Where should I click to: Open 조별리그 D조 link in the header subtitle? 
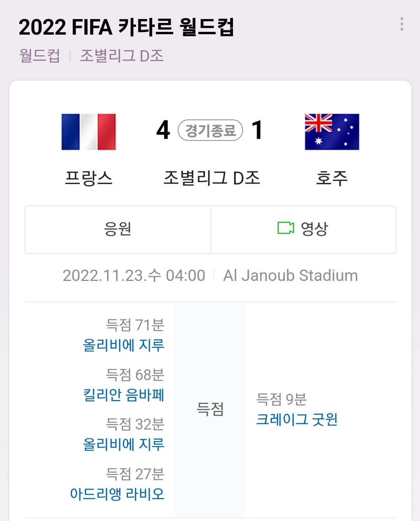point(122,56)
